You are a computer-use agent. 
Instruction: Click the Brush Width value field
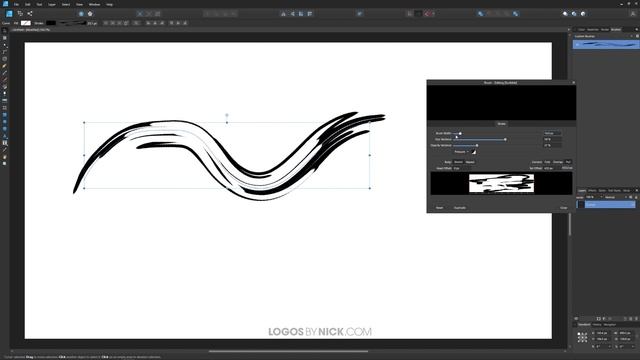(552, 133)
